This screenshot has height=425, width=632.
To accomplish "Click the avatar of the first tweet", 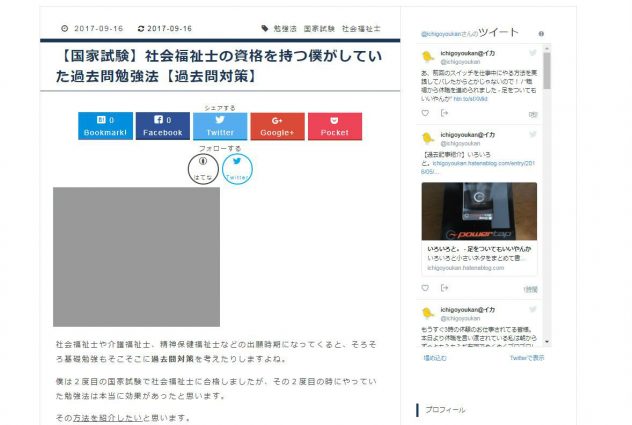I will pos(428,57).
